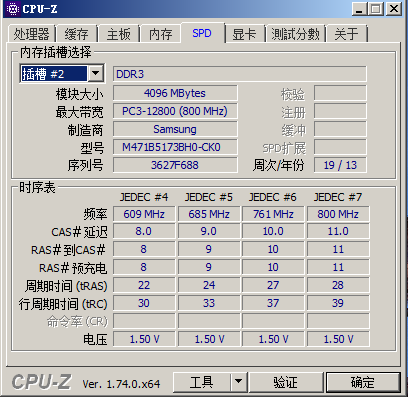Click the CPU-Z title bar app icon
The image size is (408, 397).
(x=13, y=9)
